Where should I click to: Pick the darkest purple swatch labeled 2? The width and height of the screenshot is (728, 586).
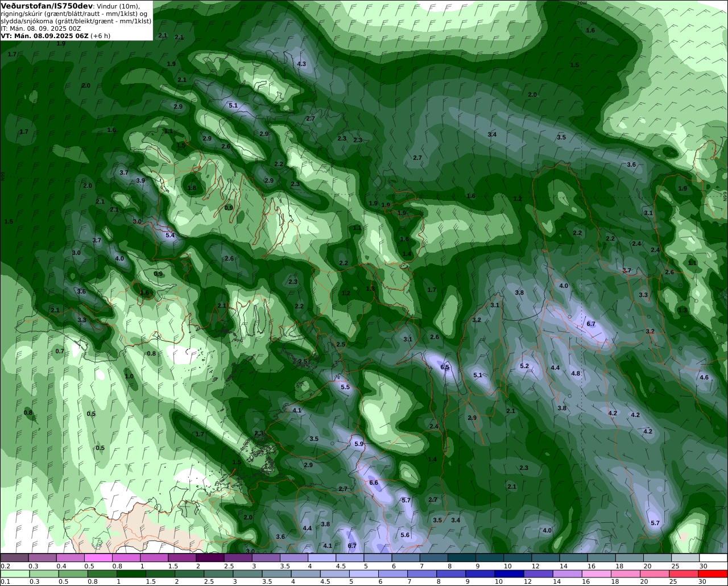(210, 558)
